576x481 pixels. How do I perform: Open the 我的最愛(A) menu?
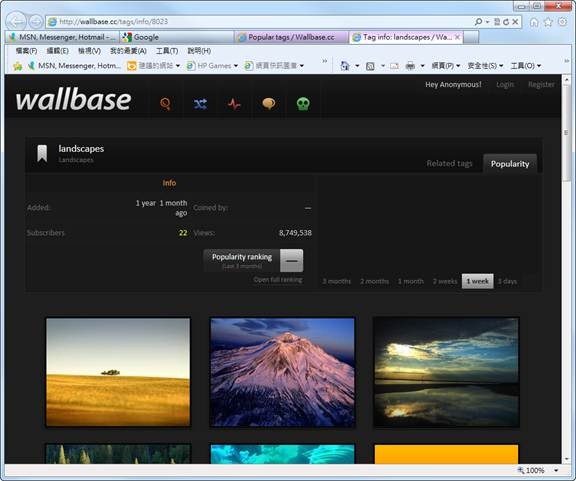(x=128, y=51)
